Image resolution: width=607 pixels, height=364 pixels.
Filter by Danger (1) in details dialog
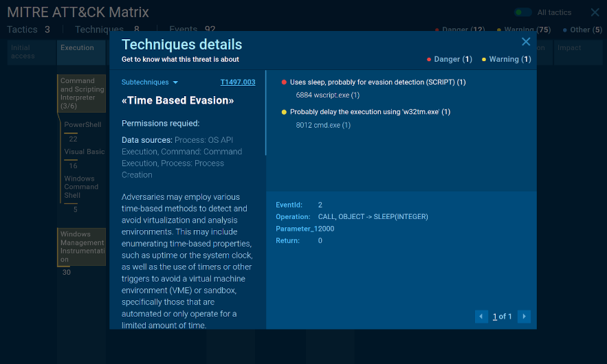[x=450, y=59]
